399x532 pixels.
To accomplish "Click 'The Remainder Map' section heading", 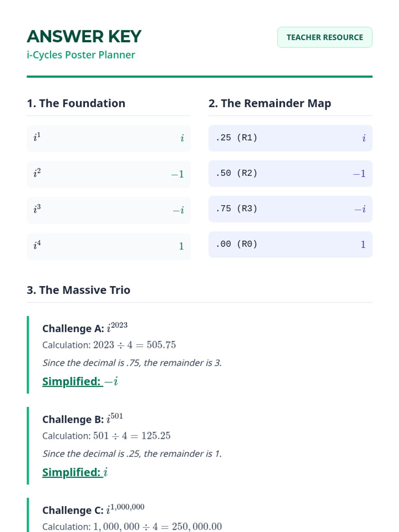I will 270,103.
